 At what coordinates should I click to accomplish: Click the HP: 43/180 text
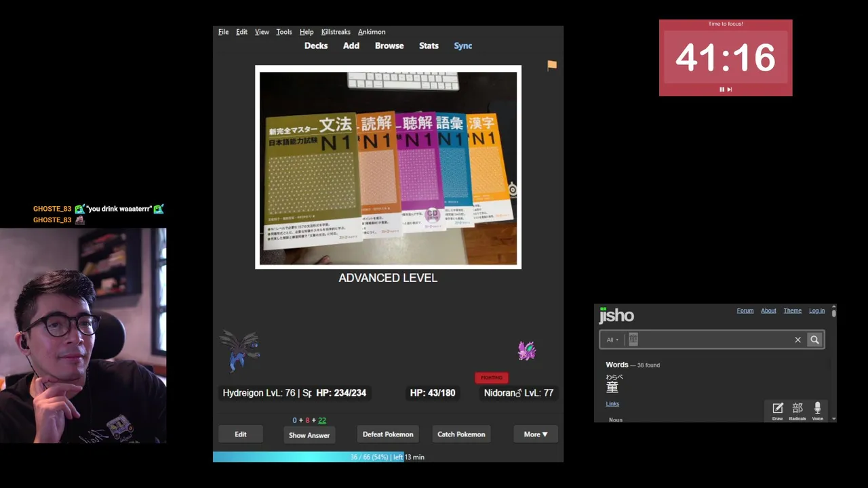click(x=433, y=392)
